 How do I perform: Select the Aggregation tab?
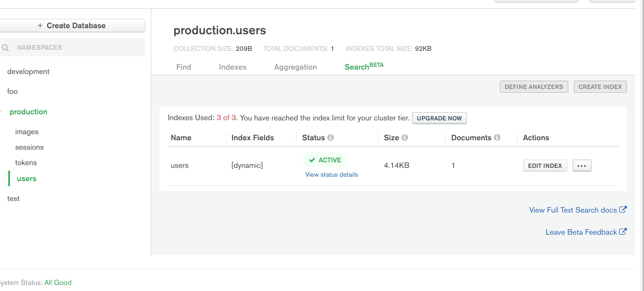[x=295, y=67]
